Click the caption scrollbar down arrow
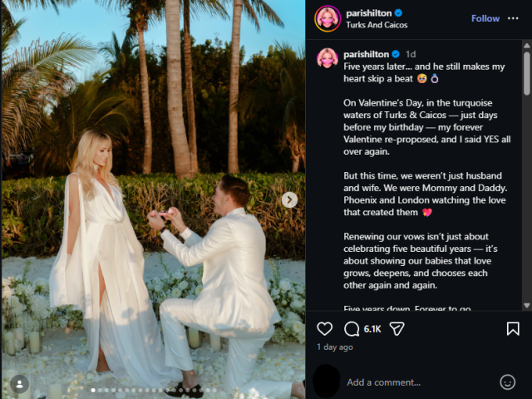This screenshot has height=399, width=532. [x=526, y=305]
